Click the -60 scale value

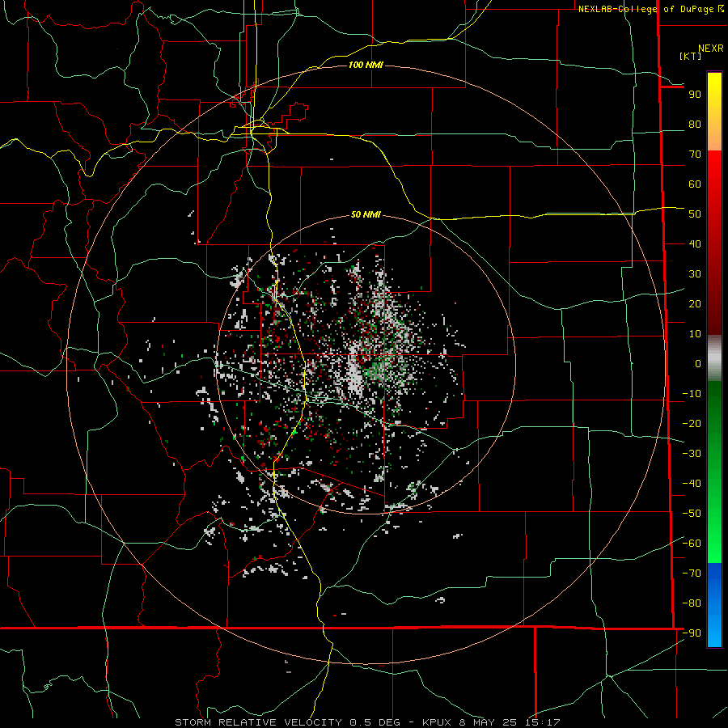coord(692,544)
